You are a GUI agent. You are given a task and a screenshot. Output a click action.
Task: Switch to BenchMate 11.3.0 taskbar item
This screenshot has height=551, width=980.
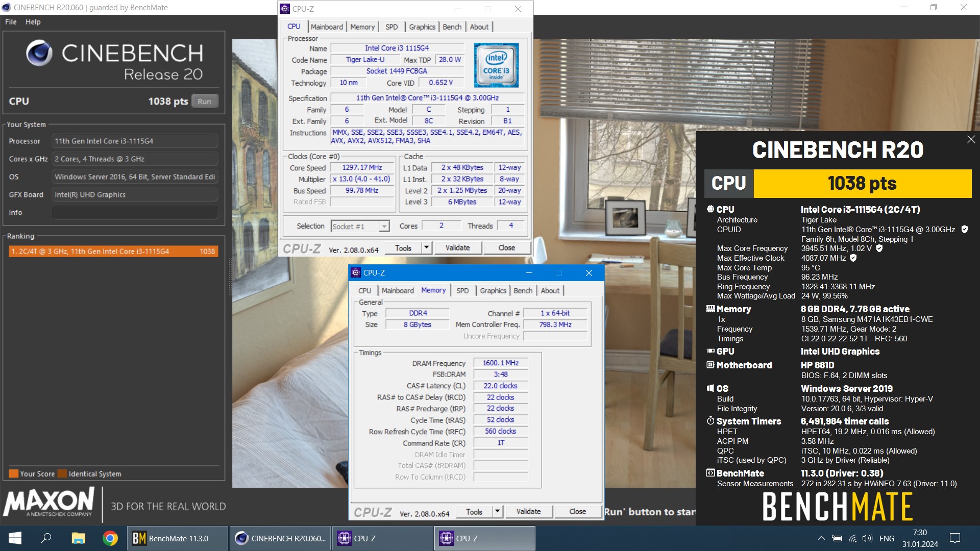coord(178,538)
